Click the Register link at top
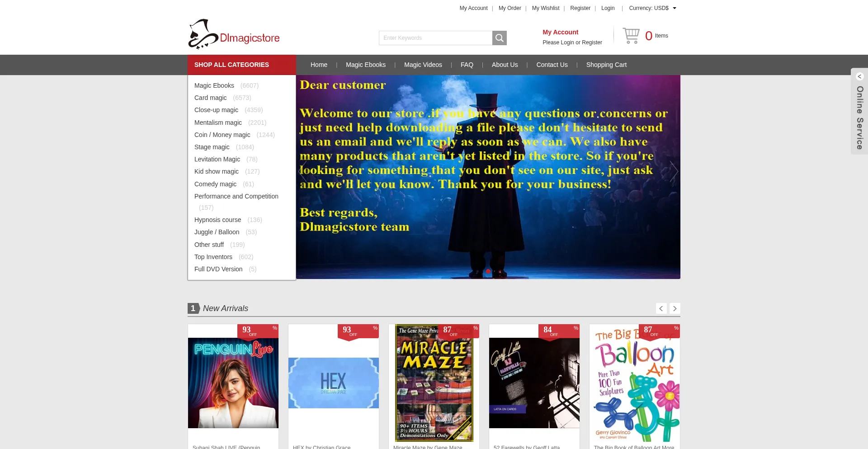This screenshot has height=449, width=868. (580, 8)
